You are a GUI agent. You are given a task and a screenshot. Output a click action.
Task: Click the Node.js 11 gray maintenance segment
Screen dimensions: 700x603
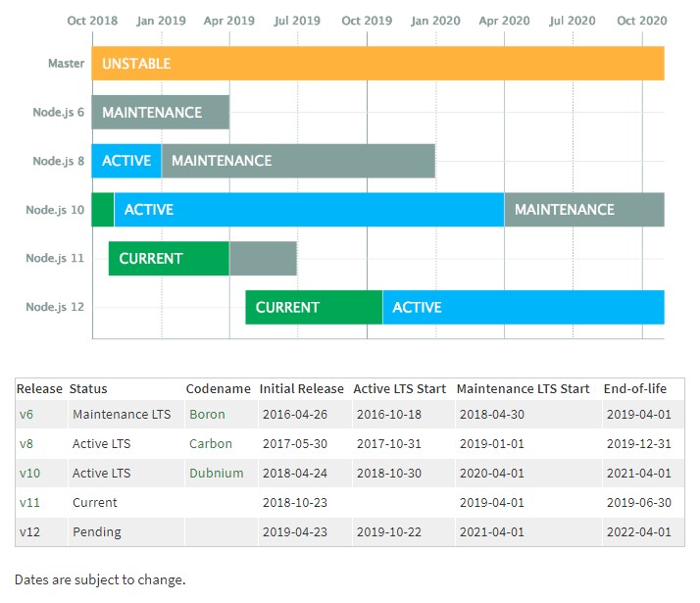click(263, 259)
